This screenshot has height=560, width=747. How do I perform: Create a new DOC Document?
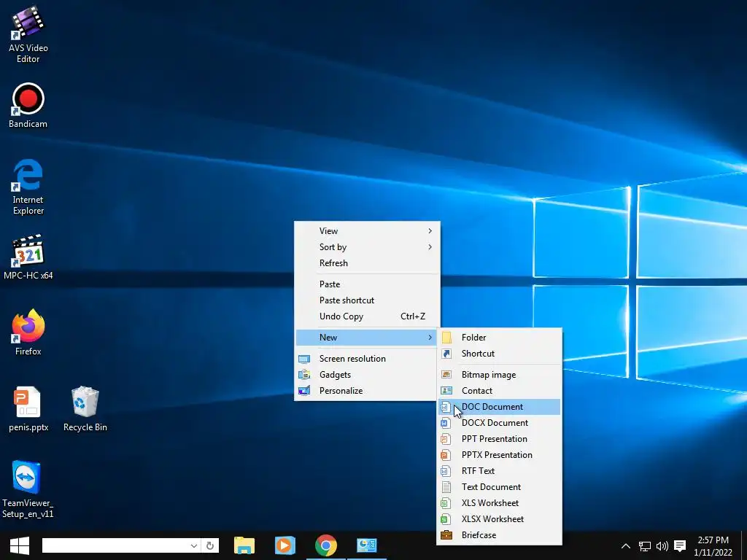click(499, 407)
